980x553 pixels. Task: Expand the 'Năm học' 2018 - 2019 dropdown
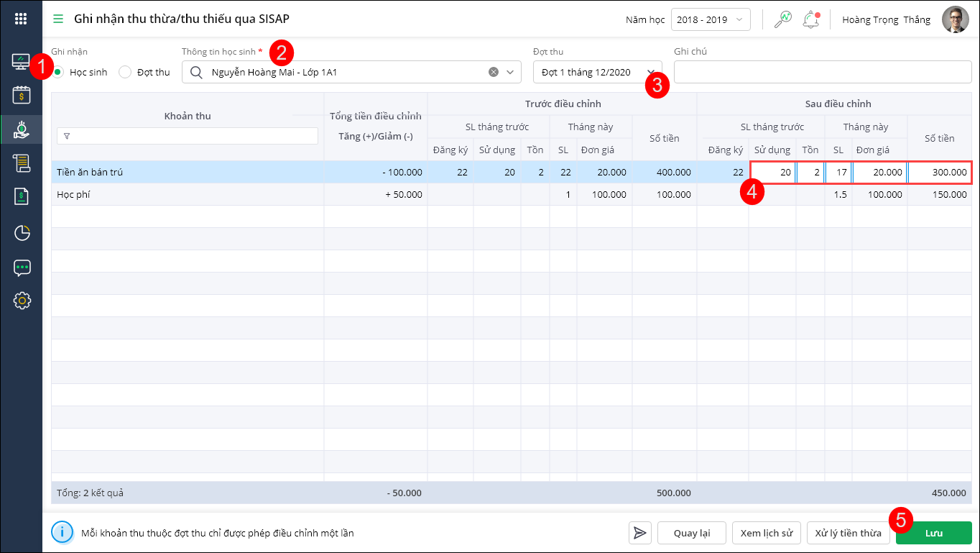point(711,19)
